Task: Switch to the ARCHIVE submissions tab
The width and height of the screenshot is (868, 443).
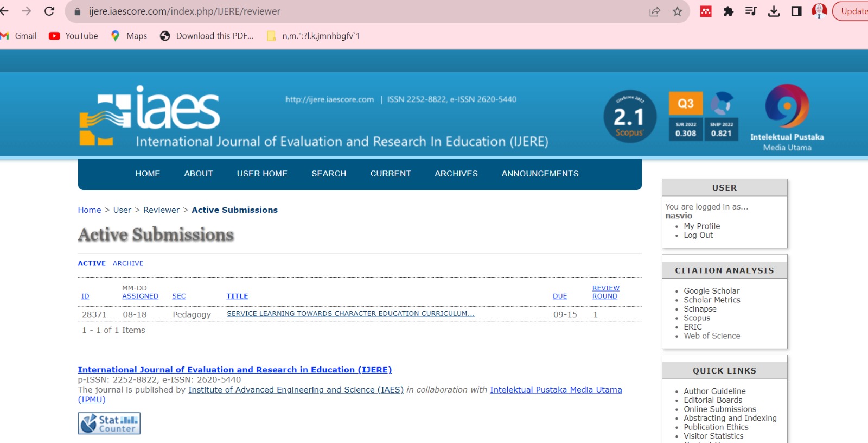Action: (128, 263)
